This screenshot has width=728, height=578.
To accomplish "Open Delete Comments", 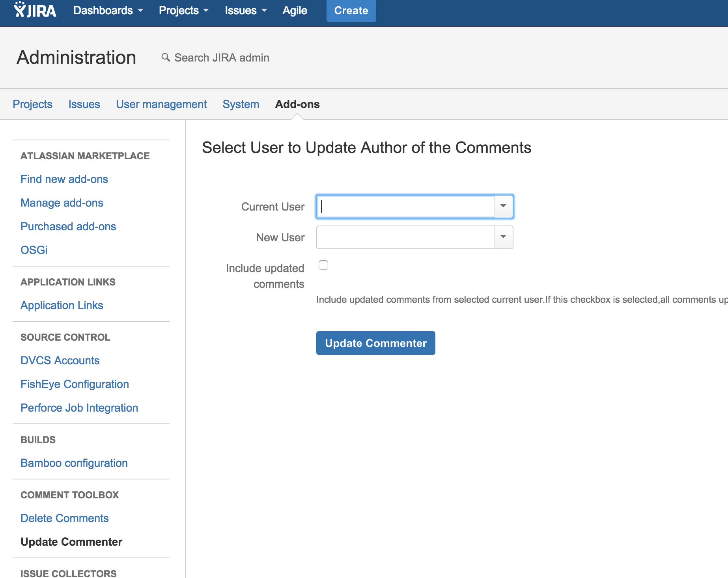I will [65, 518].
